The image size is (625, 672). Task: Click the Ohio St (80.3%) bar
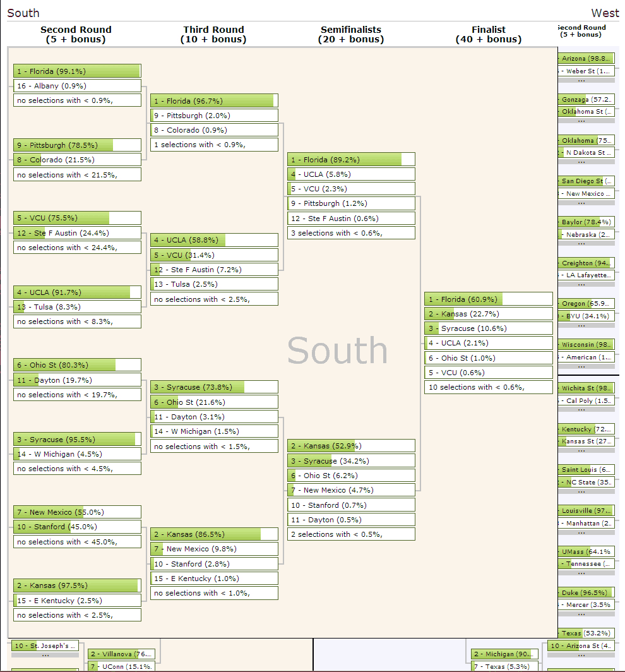point(77,365)
